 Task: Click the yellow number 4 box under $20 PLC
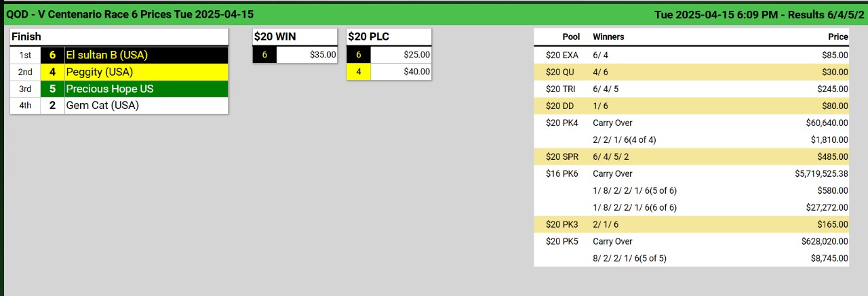coord(359,72)
